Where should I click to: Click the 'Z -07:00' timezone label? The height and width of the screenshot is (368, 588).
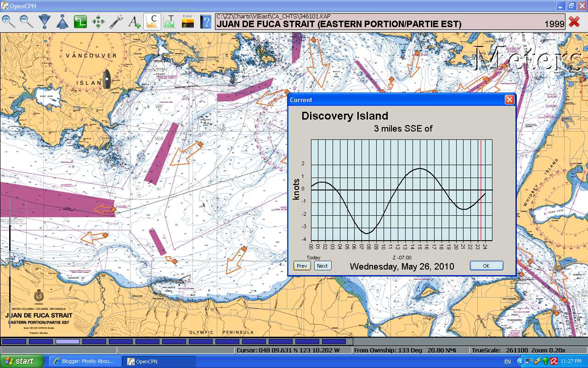coord(402,258)
